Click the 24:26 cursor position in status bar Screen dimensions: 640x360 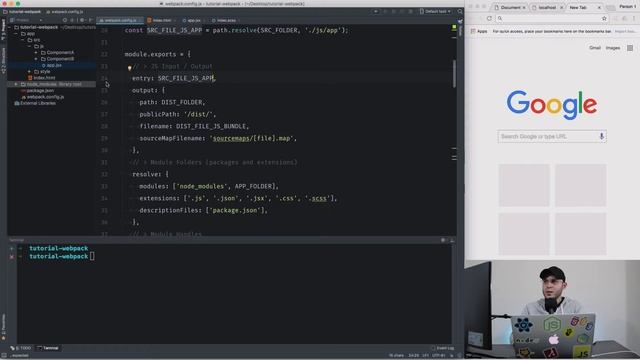pyautogui.click(x=413, y=356)
